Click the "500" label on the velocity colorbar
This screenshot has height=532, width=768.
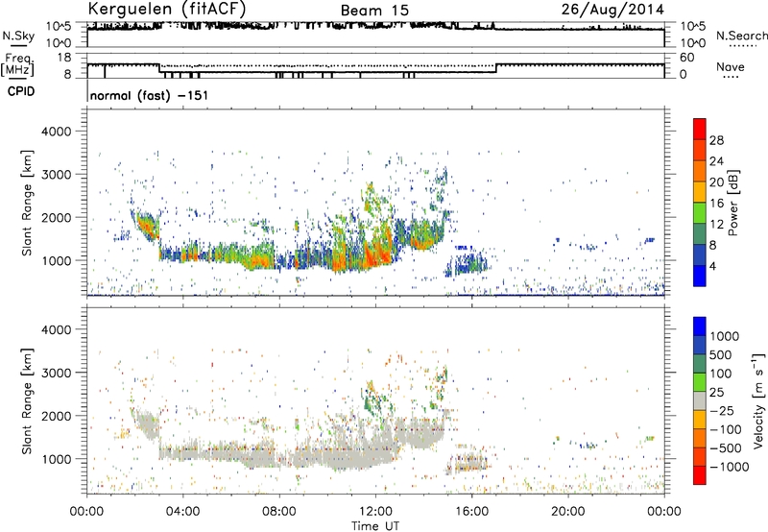(x=721, y=354)
